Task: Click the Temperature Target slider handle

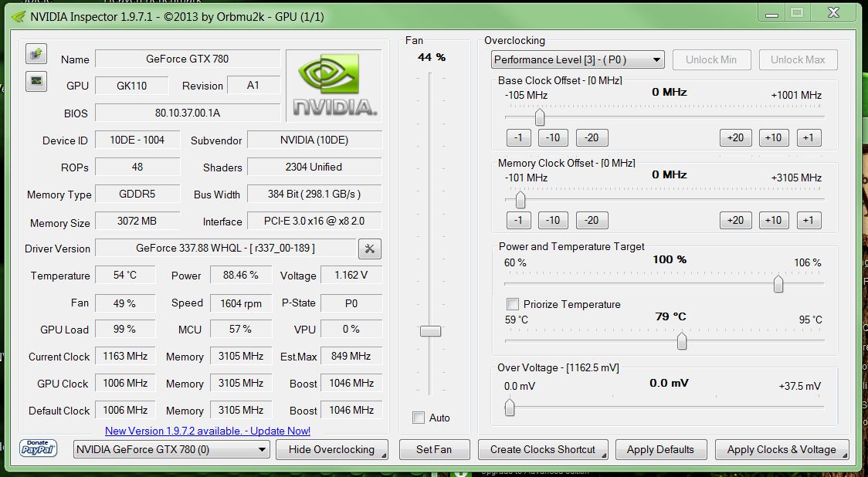Action: [x=682, y=341]
